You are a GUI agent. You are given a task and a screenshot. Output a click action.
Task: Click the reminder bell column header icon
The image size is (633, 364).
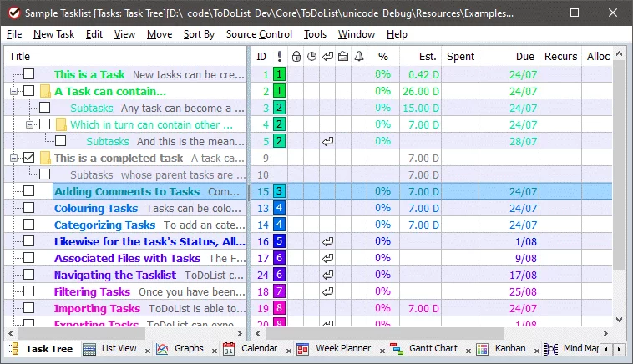(x=359, y=57)
